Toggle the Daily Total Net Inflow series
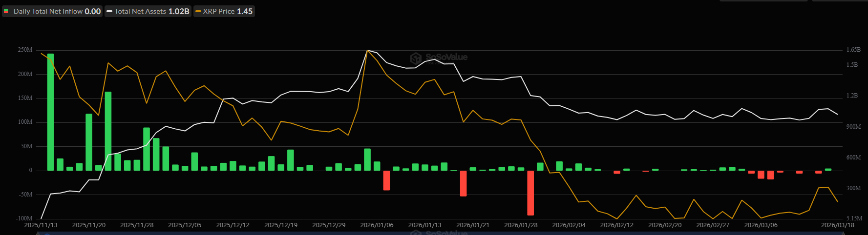This screenshot has height=235, width=868. pyautogui.click(x=57, y=11)
